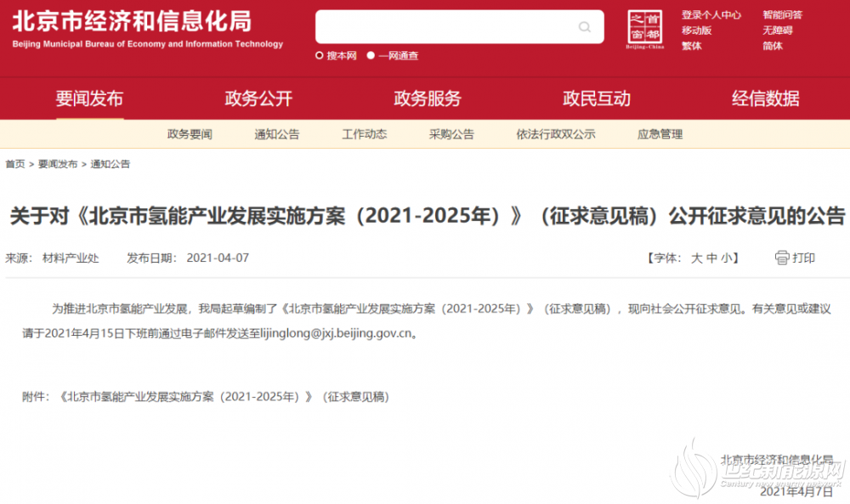Open 登录个人中心 link
850x504 pixels.
click(711, 15)
